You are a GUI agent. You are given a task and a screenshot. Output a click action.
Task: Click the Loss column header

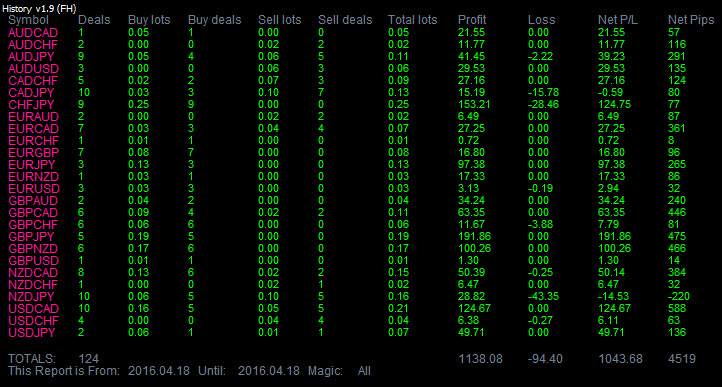click(x=542, y=20)
